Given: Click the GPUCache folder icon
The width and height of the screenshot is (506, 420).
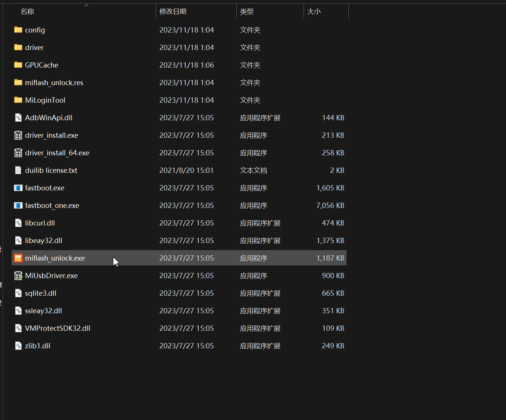Looking at the screenshot, I should [x=18, y=65].
